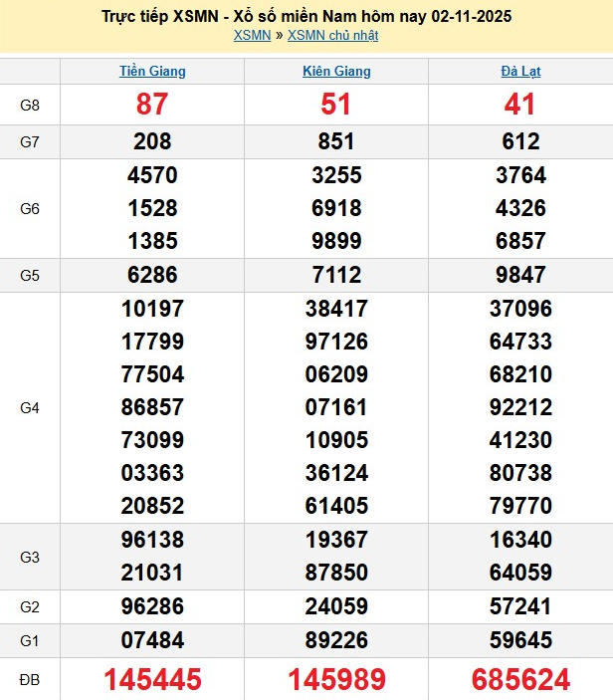Click the G2 number 57241
Viewport: 613px width, 700px height.
pos(520,607)
